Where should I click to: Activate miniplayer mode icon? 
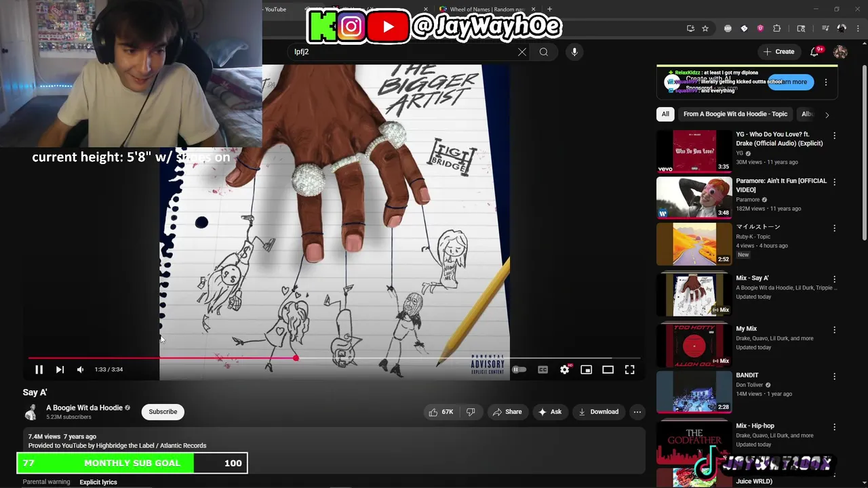(586, 369)
